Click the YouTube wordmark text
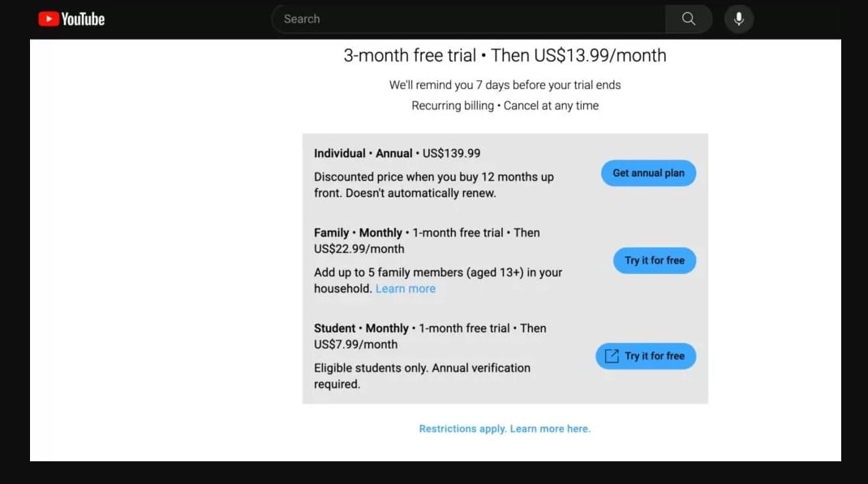Viewport: 868px width, 484px height. (x=83, y=19)
